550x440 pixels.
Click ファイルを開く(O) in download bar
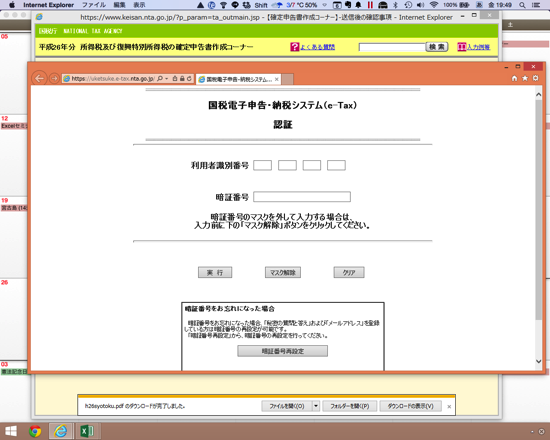pyautogui.click(x=287, y=406)
